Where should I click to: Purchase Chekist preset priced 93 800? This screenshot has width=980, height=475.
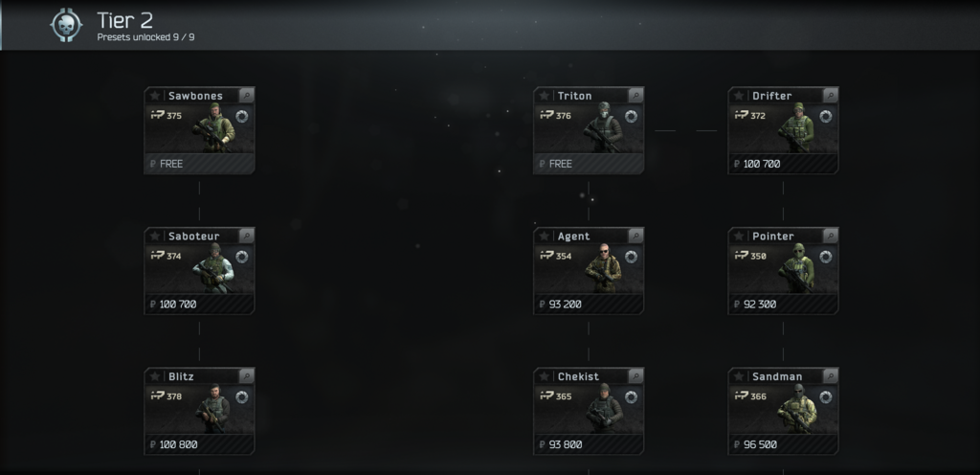point(589,444)
